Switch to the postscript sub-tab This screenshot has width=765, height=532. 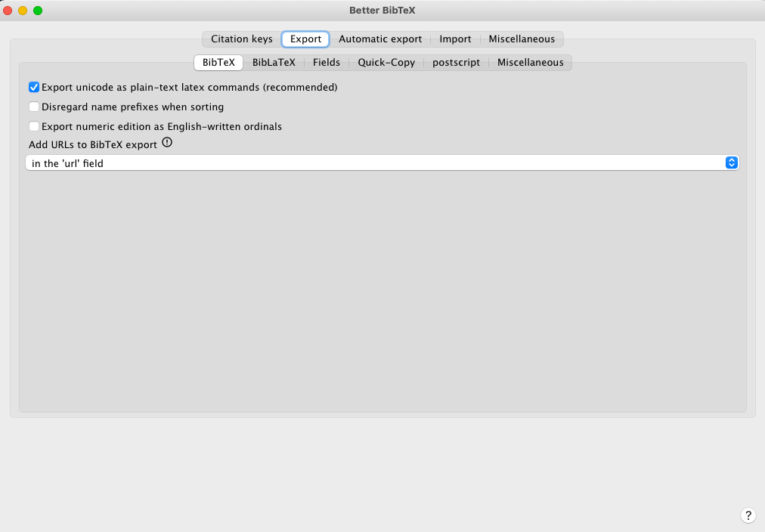(456, 63)
